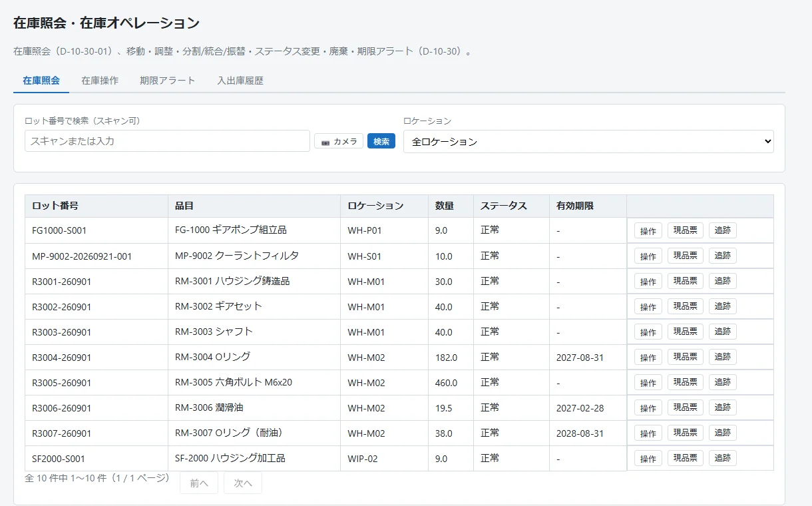Click 操作 for lot R3003-260901

tap(648, 332)
